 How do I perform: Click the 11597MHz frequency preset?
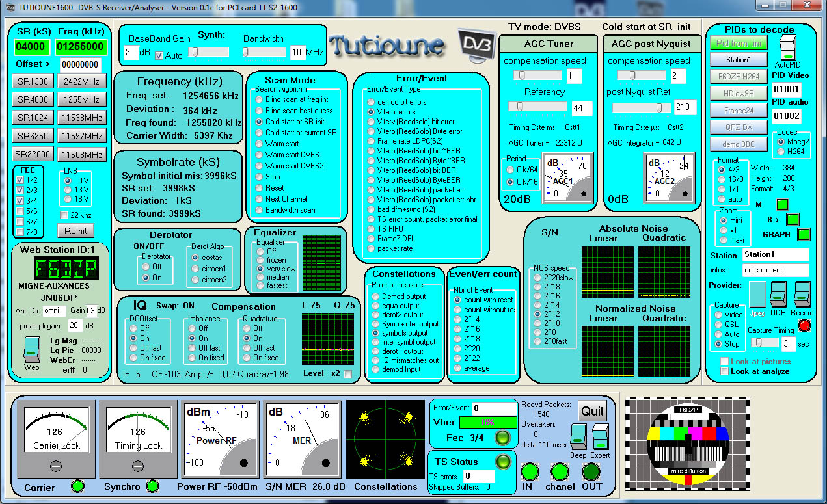(81, 136)
